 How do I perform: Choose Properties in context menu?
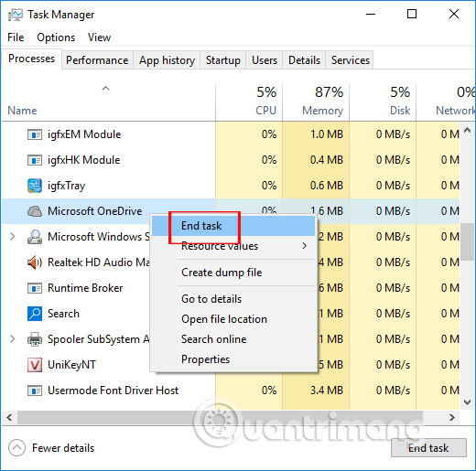(233, 359)
